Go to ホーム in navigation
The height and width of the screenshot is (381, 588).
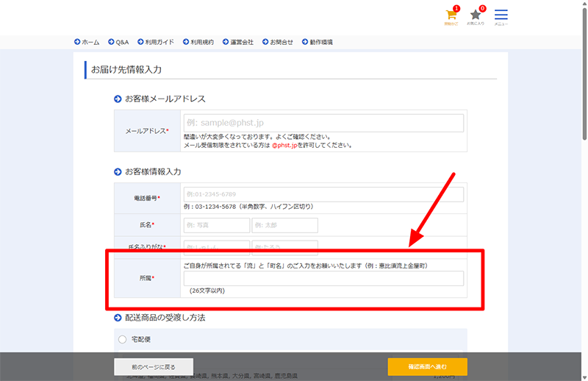coord(87,42)
